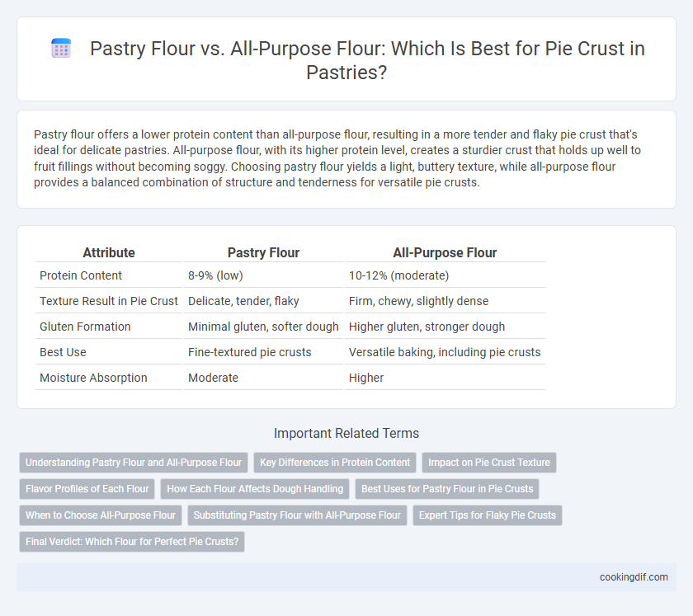Click 'When to Choose All-Purpose Flour' tag
693x616 pixels.
coord(101,515)
